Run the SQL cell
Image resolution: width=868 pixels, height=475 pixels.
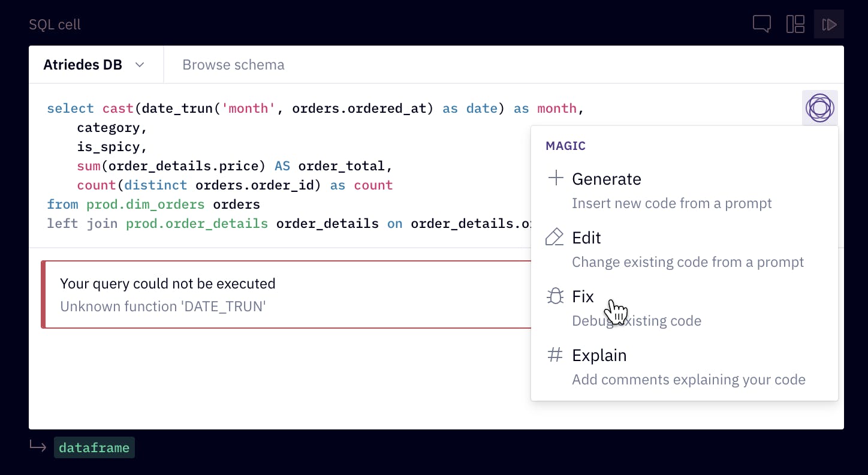pos(829,25)
